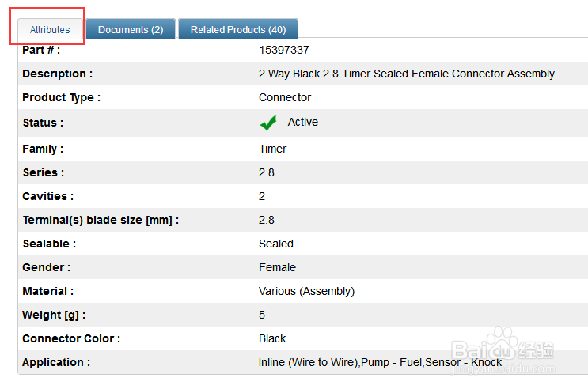This screenshot has height=389, width=588.
Task: Click the Family value Timer
Action: tap(272, 149)
